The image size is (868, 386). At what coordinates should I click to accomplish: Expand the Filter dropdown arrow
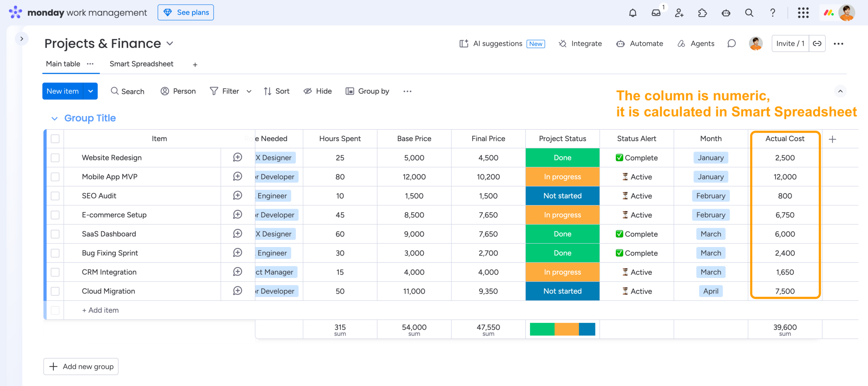249,91
